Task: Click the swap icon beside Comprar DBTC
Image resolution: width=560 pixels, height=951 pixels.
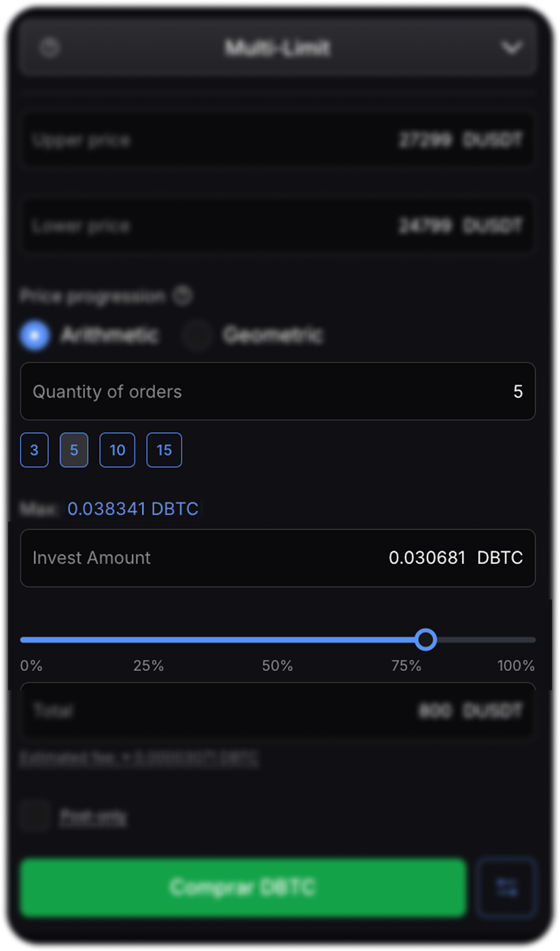Action: [x=507, y=887]
